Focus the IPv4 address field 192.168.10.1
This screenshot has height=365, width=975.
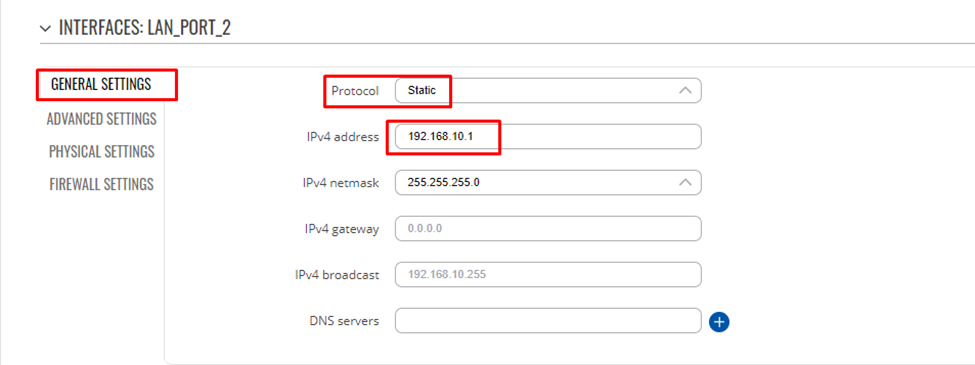(548, 137)
